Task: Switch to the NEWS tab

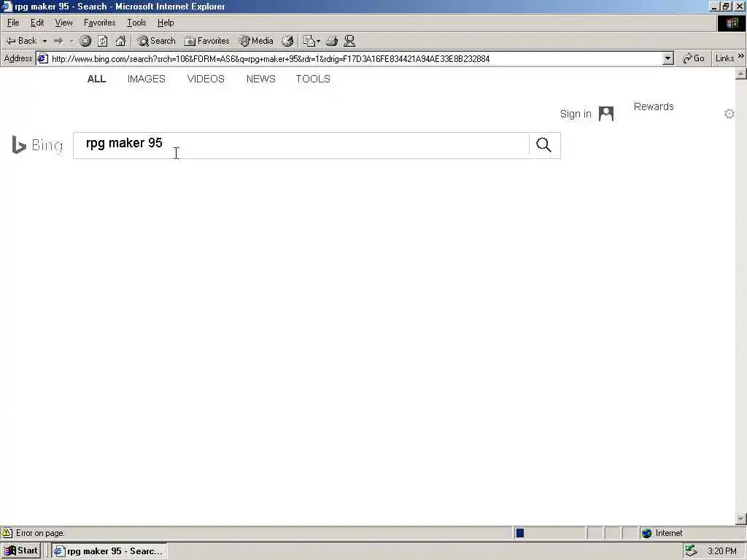Action: click(x=260, y=79)
